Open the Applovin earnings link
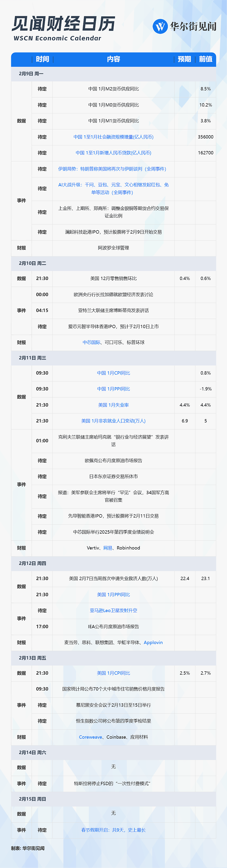The height and width of the screenshot is (868, 227). [x=153, y=643]
